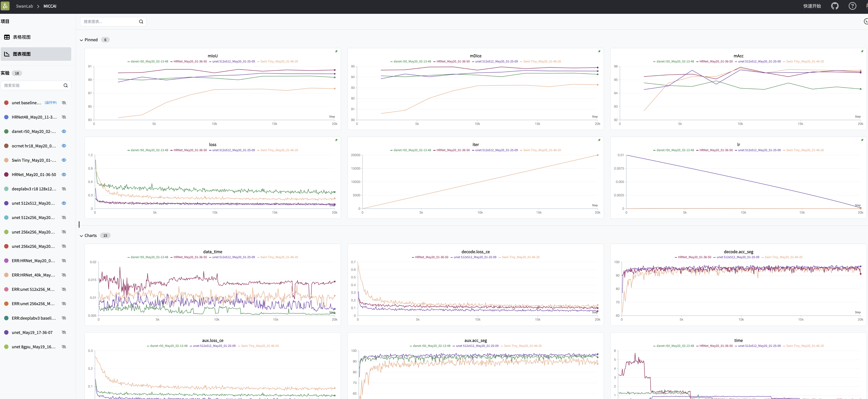Image resolution: width=868 pixels, height=399 pixels.
Task: Click the red unet baseline color dot
Action: (6, 103)
